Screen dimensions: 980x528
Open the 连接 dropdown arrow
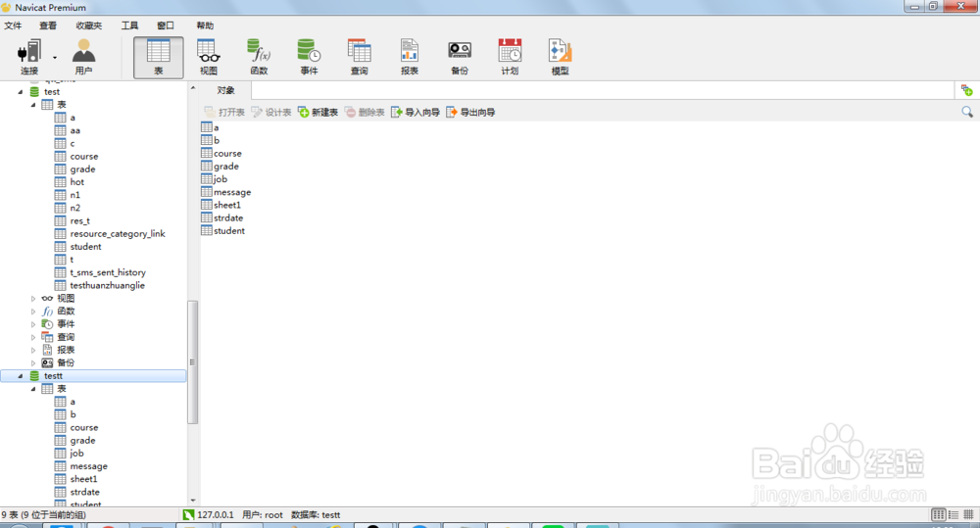point(55,58)
